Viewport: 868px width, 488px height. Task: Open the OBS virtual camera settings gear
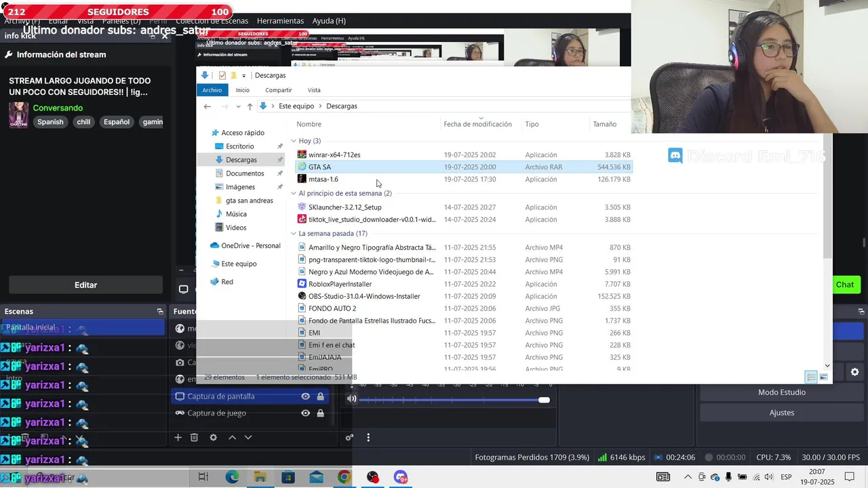tap(854, 372)
